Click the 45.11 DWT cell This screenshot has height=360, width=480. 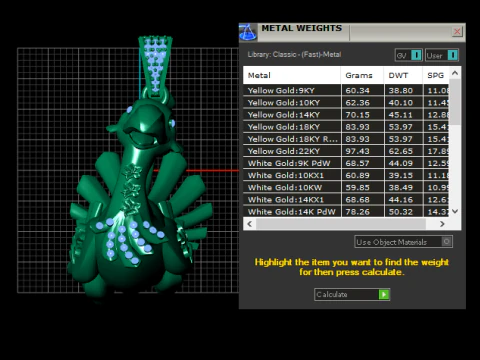[404, 115]
